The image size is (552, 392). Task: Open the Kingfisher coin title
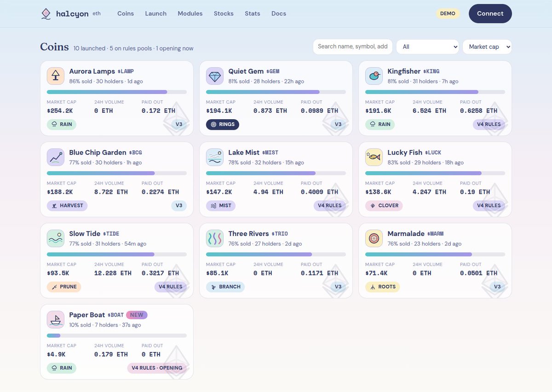coord(404,71)
